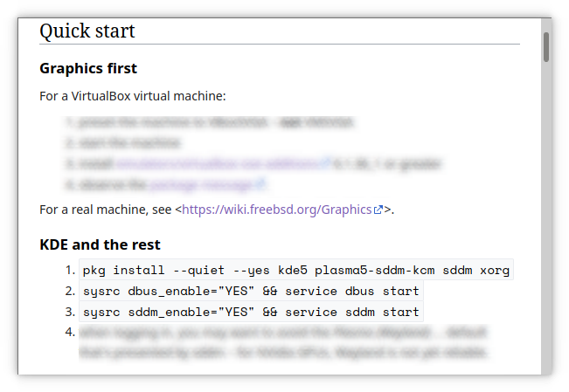Click the scrollbar track below the thumb
This screenshot has width=569, height=392.
pyautogui.click(x=546, y=218)
